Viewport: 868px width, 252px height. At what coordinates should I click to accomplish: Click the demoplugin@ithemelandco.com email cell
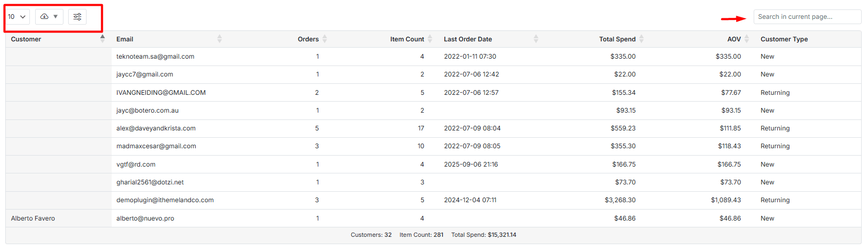point(165,200)
